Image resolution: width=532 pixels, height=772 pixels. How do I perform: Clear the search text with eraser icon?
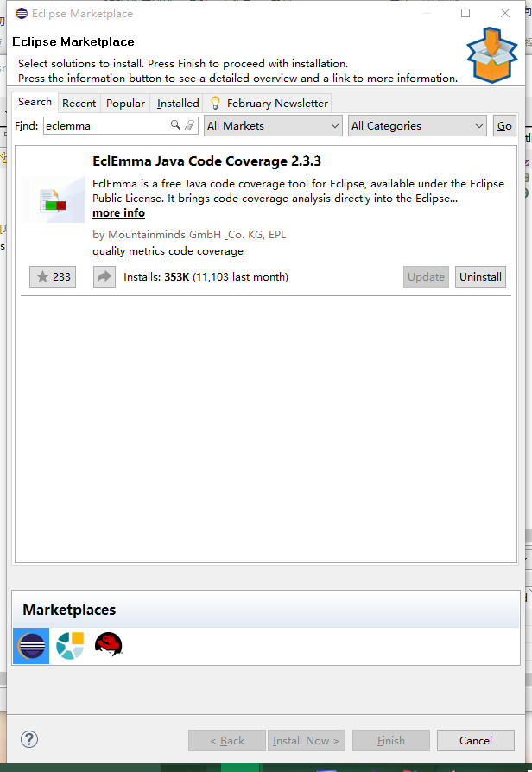coord(190,125)
